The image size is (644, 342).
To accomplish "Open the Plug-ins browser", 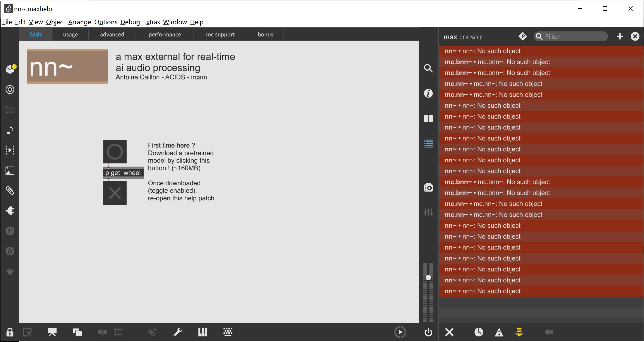I will point(10,210).
